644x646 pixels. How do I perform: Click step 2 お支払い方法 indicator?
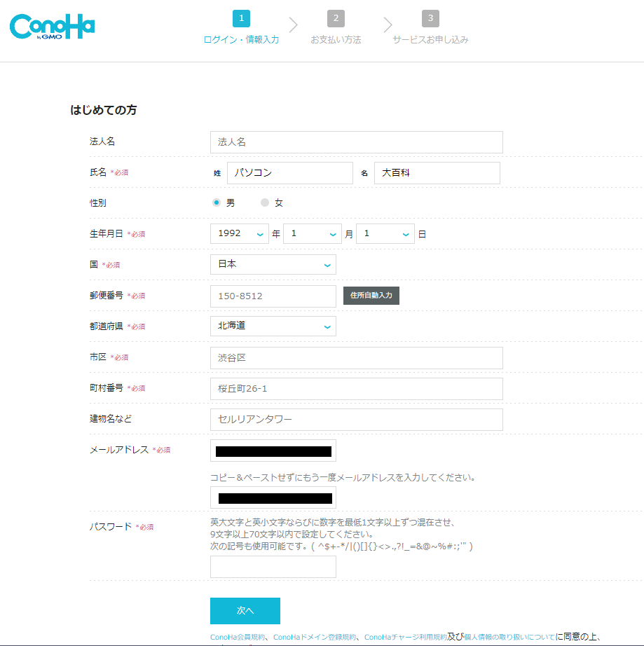(336, 28)
